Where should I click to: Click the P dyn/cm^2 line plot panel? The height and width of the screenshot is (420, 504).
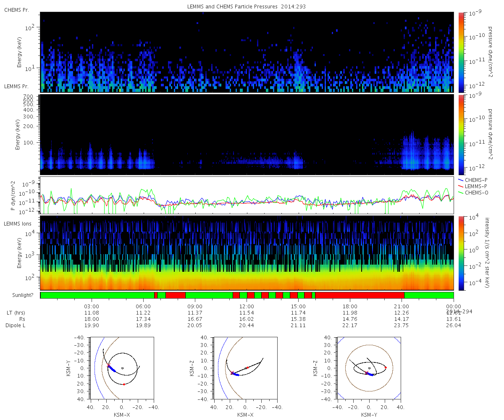click(247, 195)
